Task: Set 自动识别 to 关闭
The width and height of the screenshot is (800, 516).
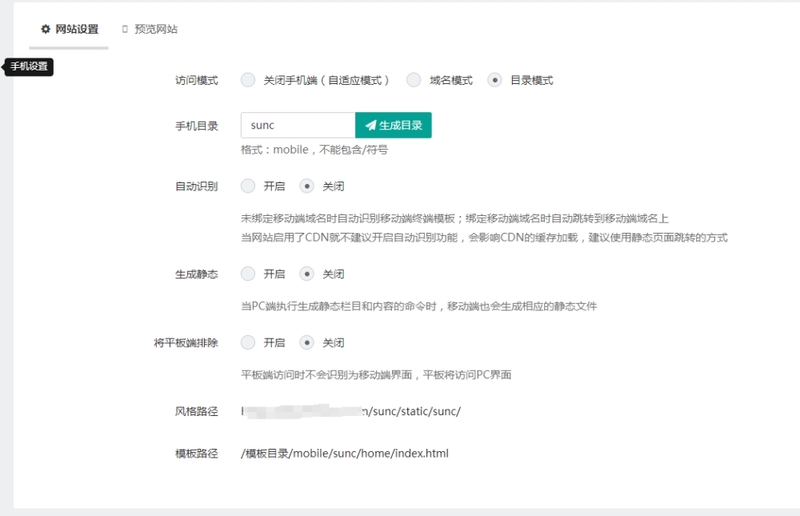Action: click(307, 186)
